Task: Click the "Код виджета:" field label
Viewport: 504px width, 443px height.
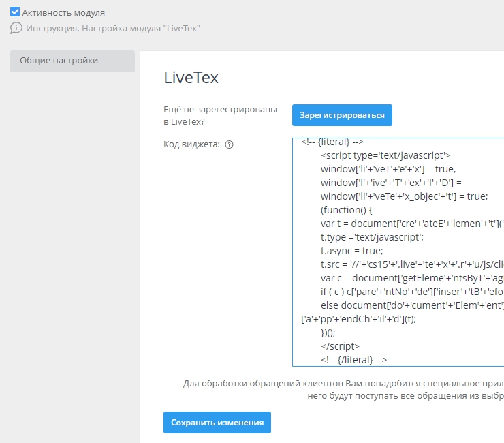Action: click(192, 144)
